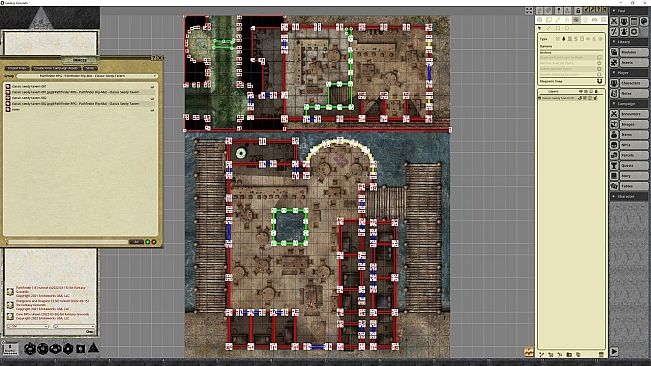The image size is (651, 366).
Task: Select the chain link tool icon
Action: [x=595, y=20]
